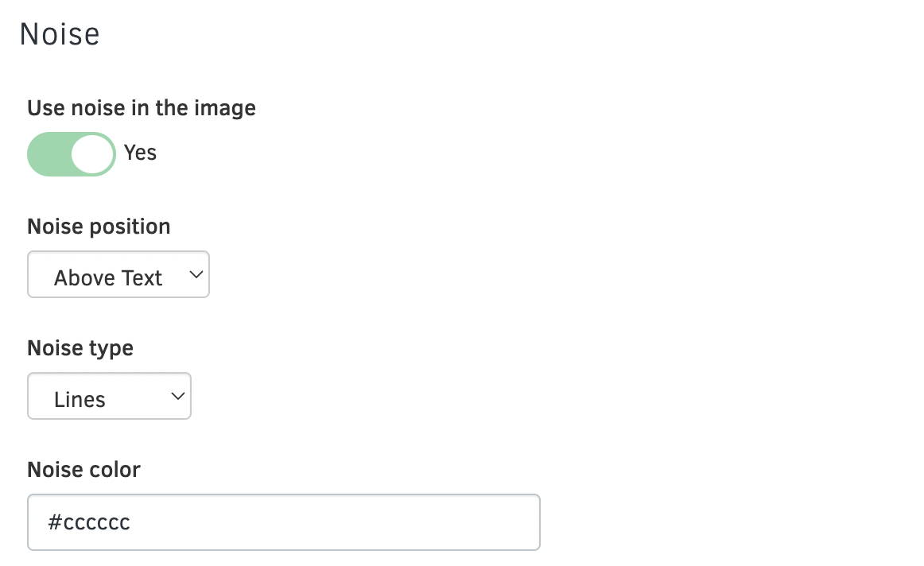
Task: Click the chevron arrow on Lines dropdown
Action: pos(177,396)
